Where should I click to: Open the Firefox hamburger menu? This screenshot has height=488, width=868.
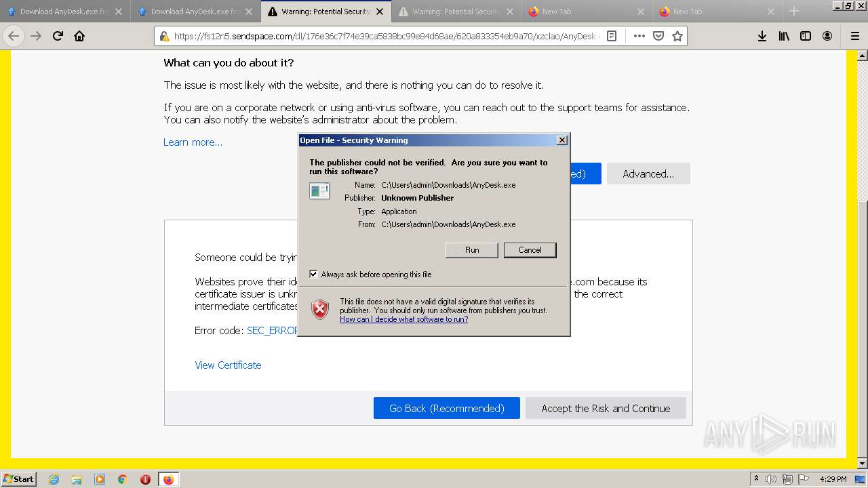tap(854, 36)
